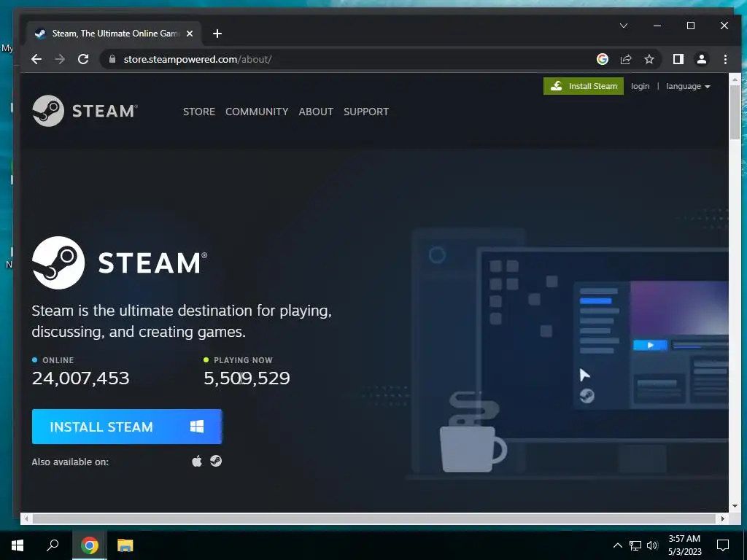
Task: Click the large Steam logo in hero section
Action: (120, 262)
